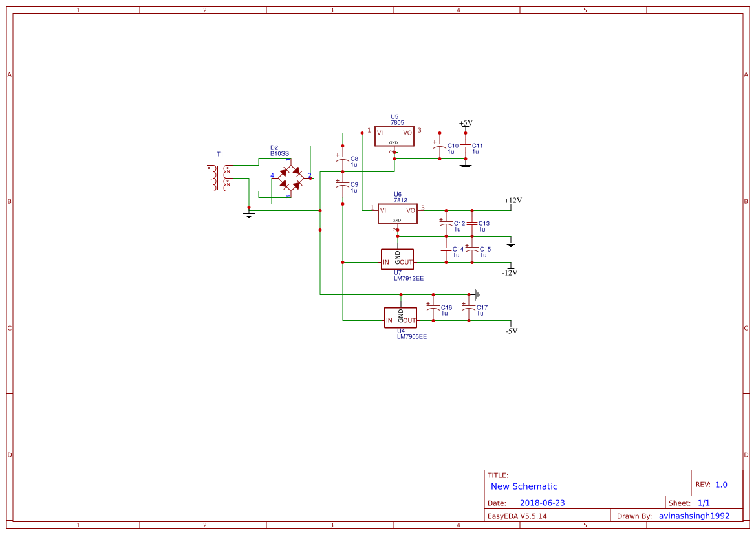Viewport: 756px width, 535px height.
Task: Select the 7805 part name label
Action: pos(397,122)
